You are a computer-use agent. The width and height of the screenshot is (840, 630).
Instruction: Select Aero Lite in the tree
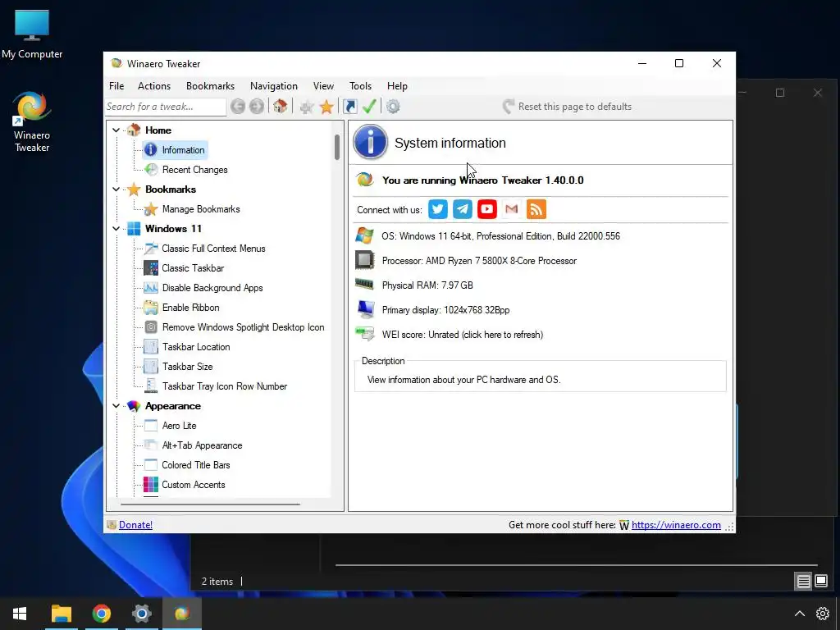[180, 426]
